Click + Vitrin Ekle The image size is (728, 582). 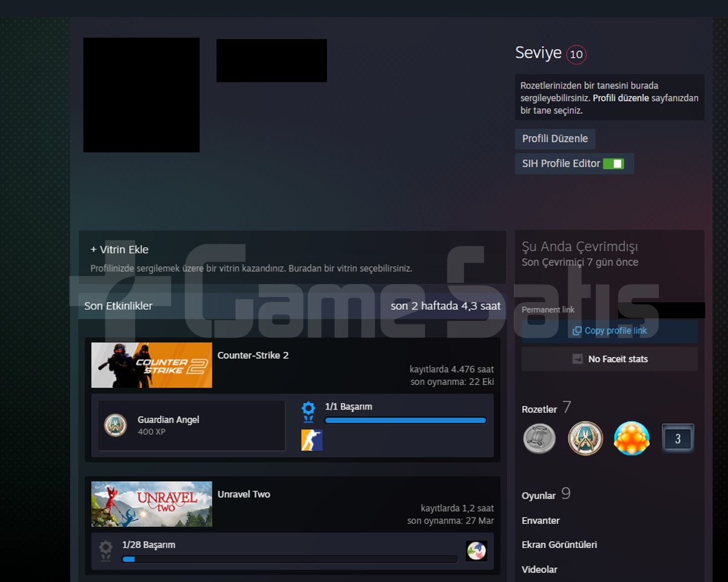click(120, 249)
